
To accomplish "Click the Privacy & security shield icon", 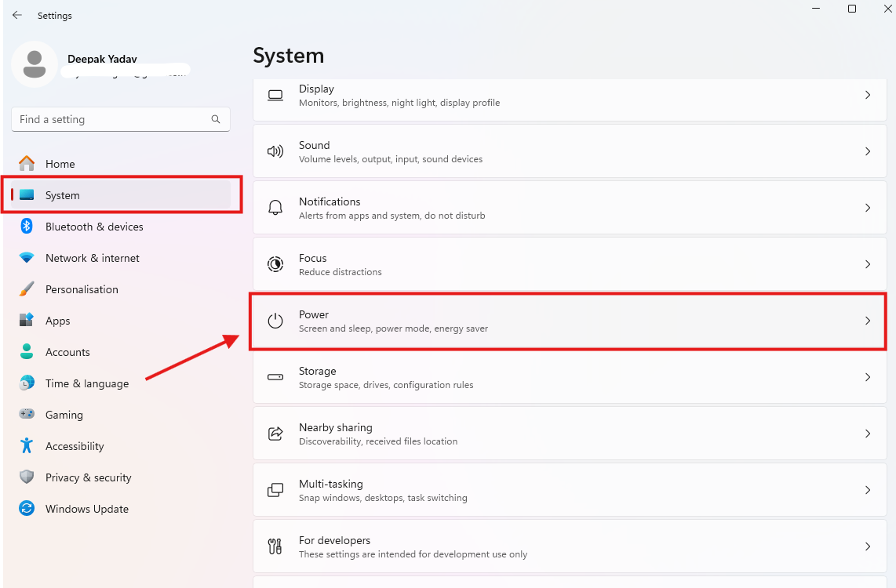I will pos(27,477).
